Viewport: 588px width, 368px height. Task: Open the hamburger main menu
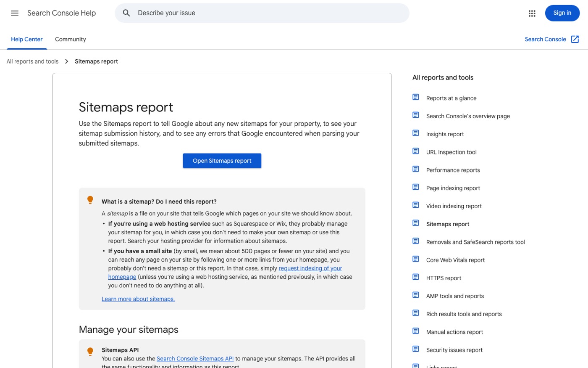coord(15,13)
